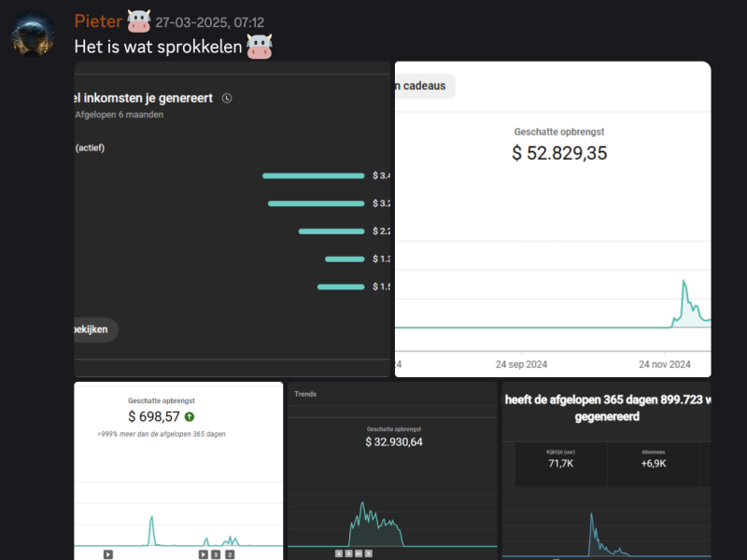Click the '(actief)' label
This screenshot has height=560, width=747.
click(90, 148)
